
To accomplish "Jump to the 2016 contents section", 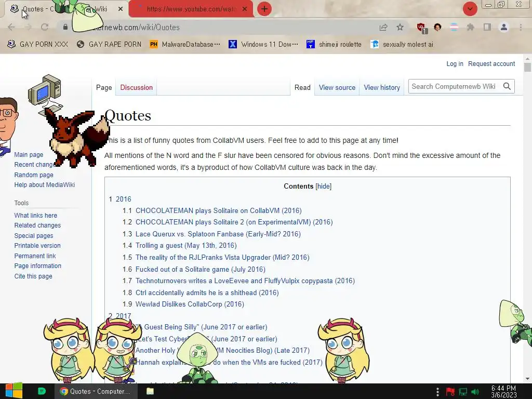I will (x=124, y=199).
